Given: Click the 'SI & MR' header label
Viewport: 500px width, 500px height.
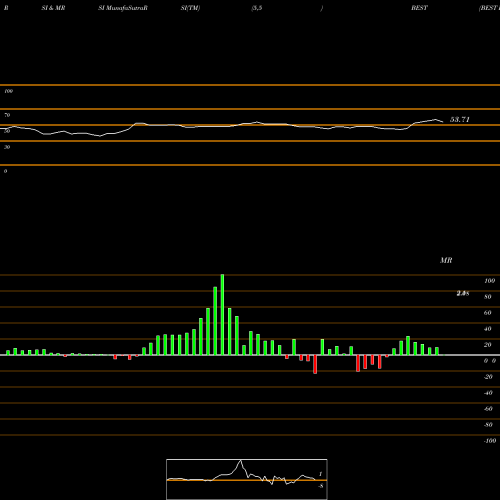Looking at the screenshot, I should (x=53, y=8).
